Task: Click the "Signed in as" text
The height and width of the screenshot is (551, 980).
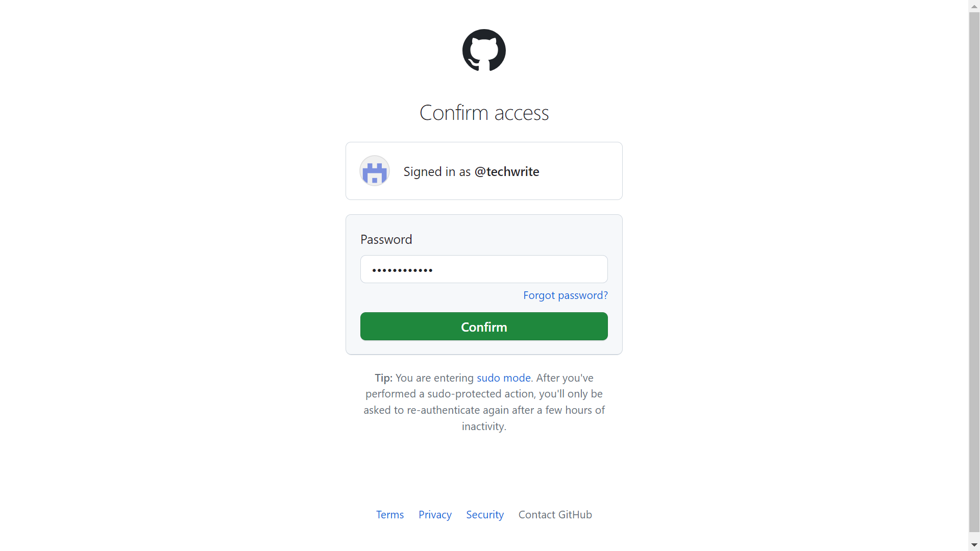Action: point(437,172)
